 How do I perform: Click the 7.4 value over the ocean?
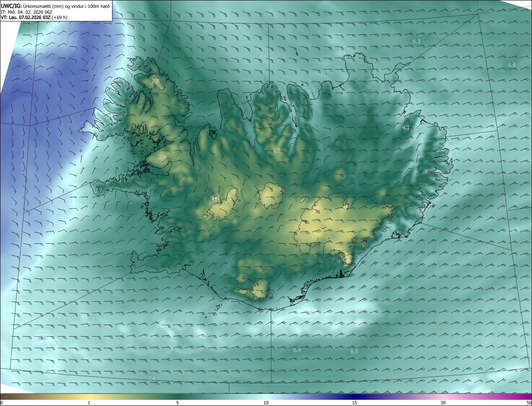point(152,379)
